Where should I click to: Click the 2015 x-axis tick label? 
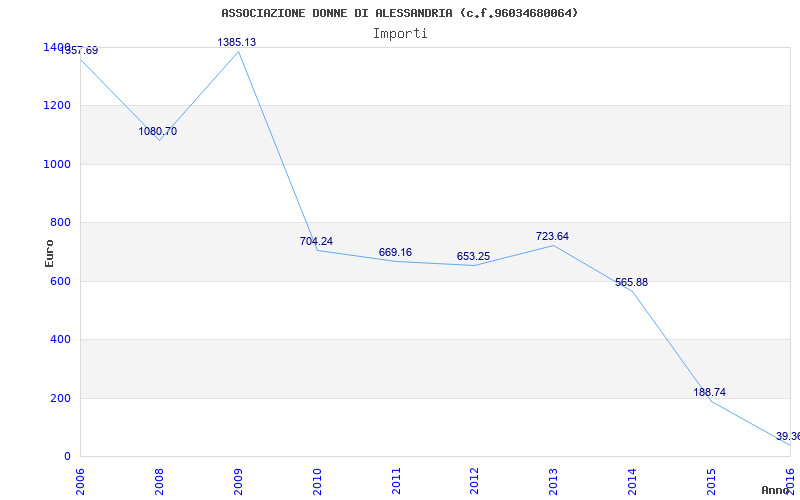[711, 481]
